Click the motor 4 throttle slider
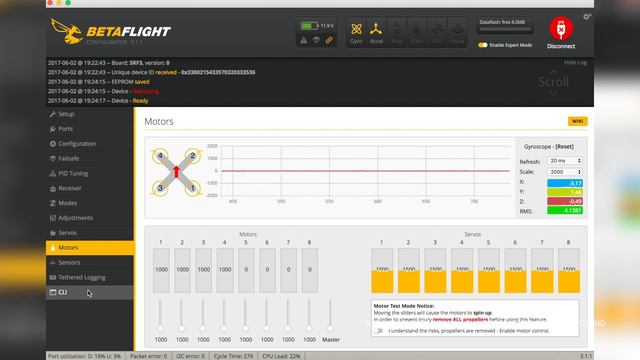Image resolution: width=640 pixels, height=360 pixels. pyautogui.click(x=224, y=315)
